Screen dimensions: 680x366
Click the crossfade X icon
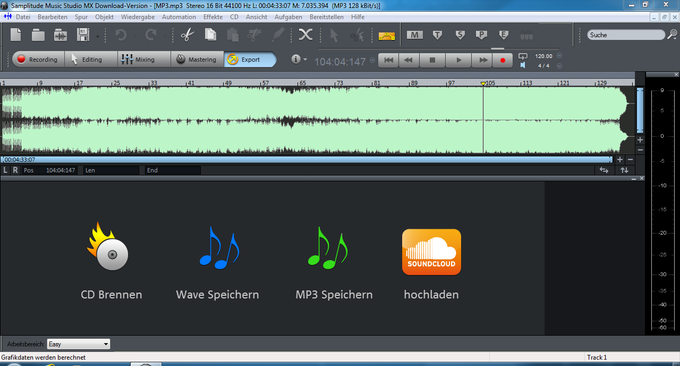pyautogui.click(x=305, y=35)
